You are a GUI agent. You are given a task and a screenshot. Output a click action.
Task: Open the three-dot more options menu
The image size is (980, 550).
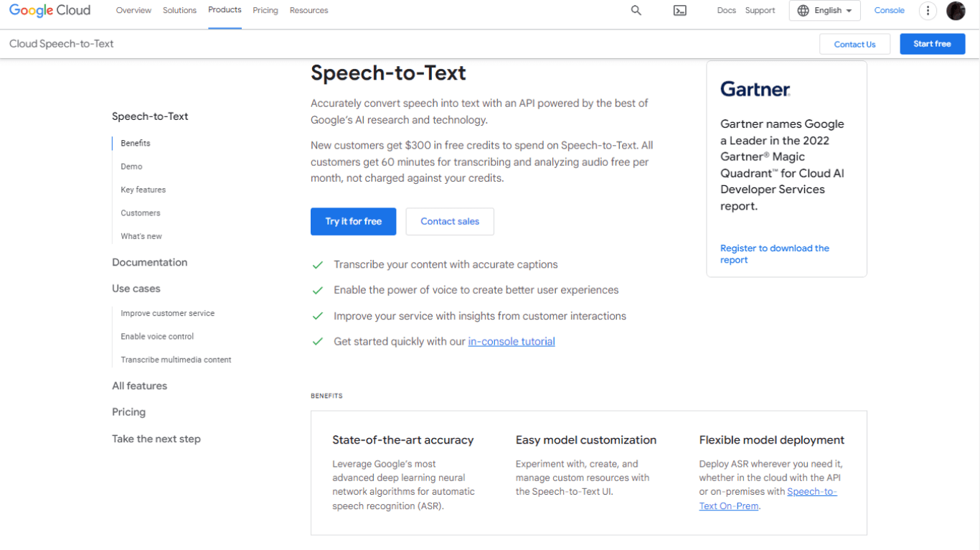[x=928, y=10]
